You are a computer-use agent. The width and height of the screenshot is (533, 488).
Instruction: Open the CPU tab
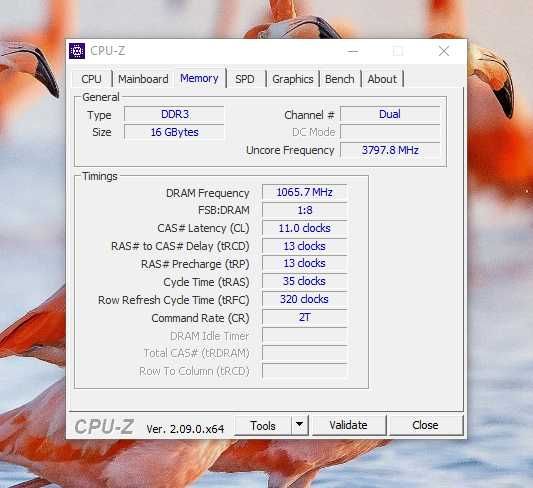coord(91,79)
